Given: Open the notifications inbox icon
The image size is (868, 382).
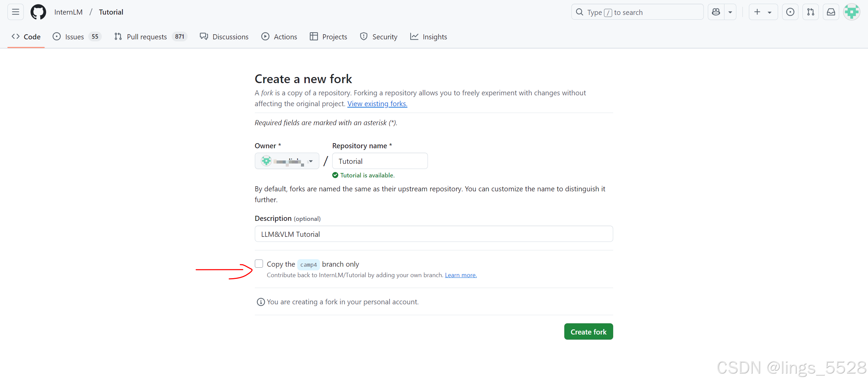Looking at the screenshot, I should pyautogui.click(x=831, y=12).
